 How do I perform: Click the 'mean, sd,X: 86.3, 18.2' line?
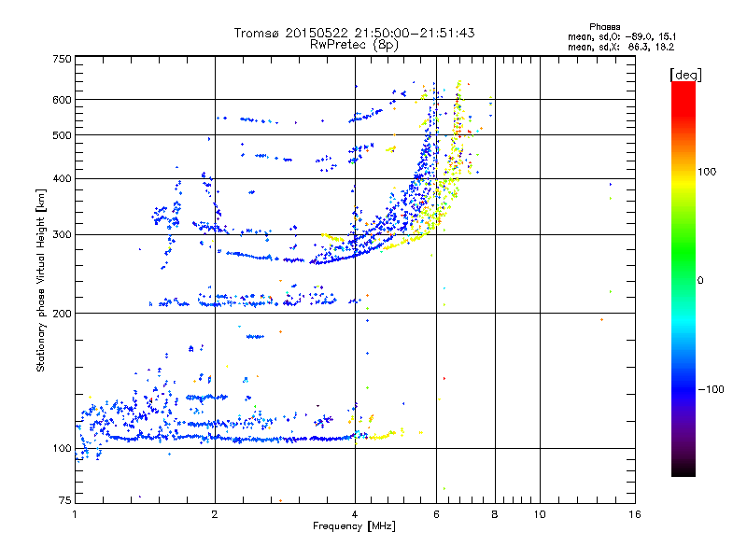[x=621, y=47]
